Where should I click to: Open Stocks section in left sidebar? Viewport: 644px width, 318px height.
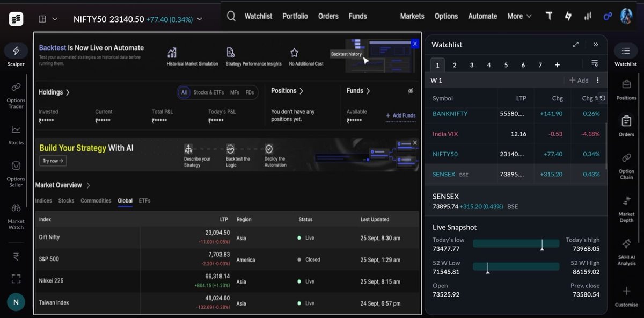coord(16,134)
